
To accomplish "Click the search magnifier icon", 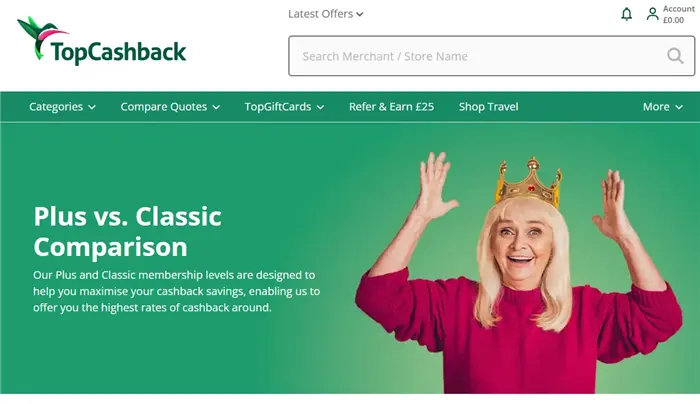I will click(x=675, y=56).
